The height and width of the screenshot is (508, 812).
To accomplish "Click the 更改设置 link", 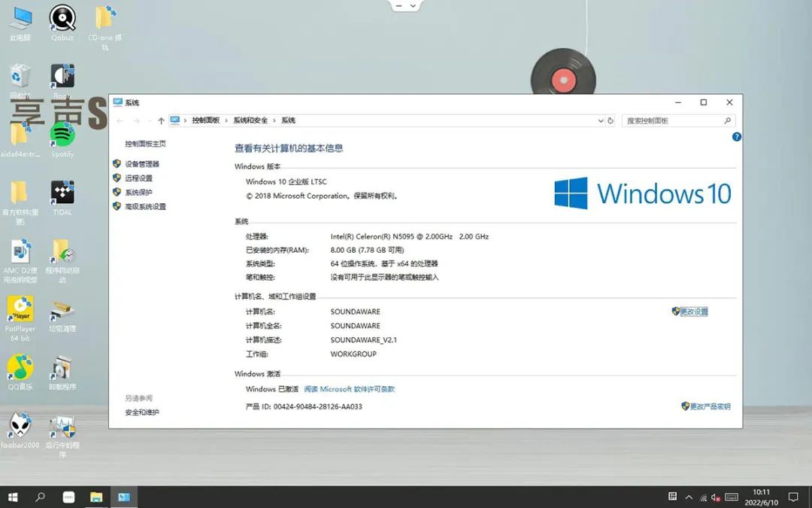I will [694, 312].
